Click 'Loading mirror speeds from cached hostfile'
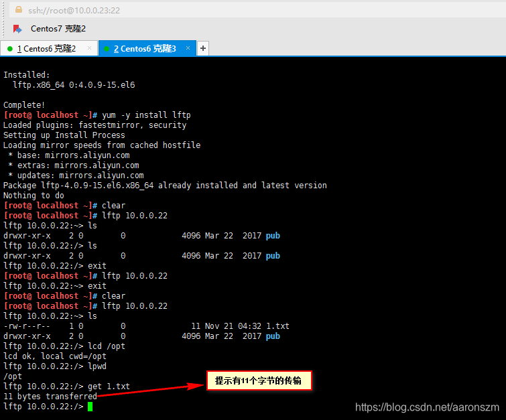The width and height of the screenshot is (506, 420). pyautogui.click(x=102, y=145)
